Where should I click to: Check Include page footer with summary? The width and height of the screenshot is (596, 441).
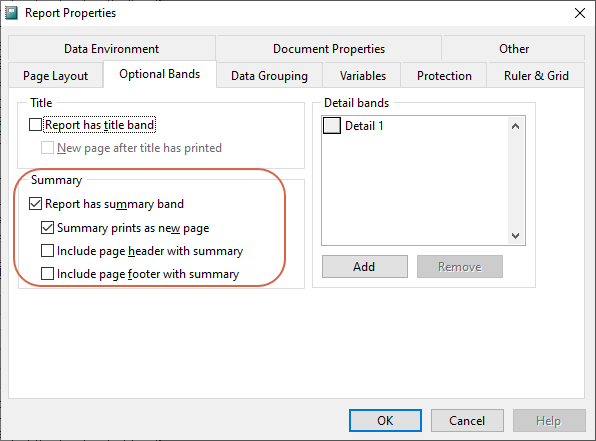point(48,274)
